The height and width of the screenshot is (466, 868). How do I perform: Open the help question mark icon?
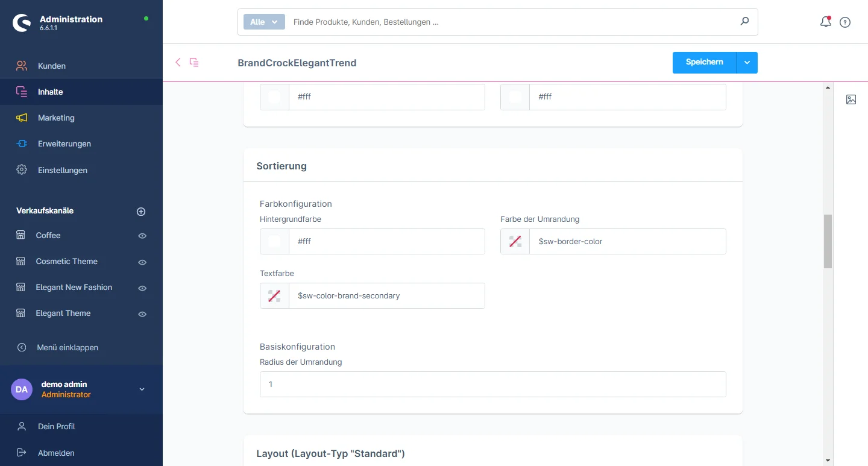[x=845, y=22]
